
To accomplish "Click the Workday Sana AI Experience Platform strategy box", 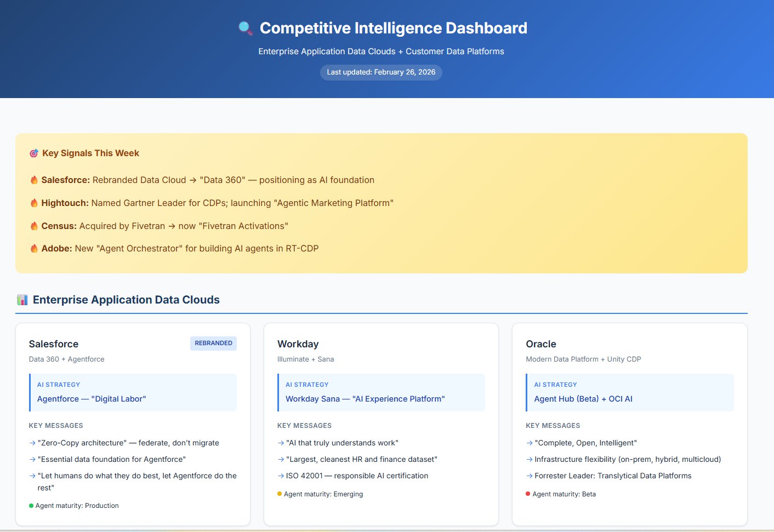I will point(381,392).
